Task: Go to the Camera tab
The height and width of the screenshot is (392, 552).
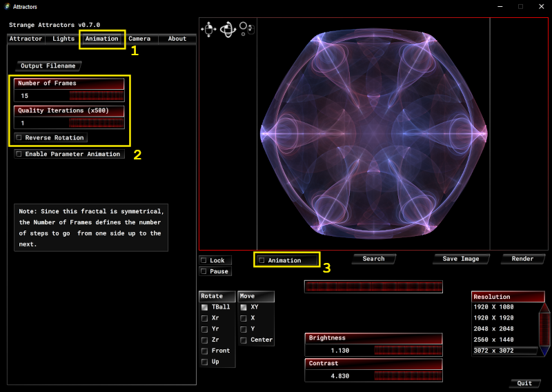Action: tap(139, 39)
